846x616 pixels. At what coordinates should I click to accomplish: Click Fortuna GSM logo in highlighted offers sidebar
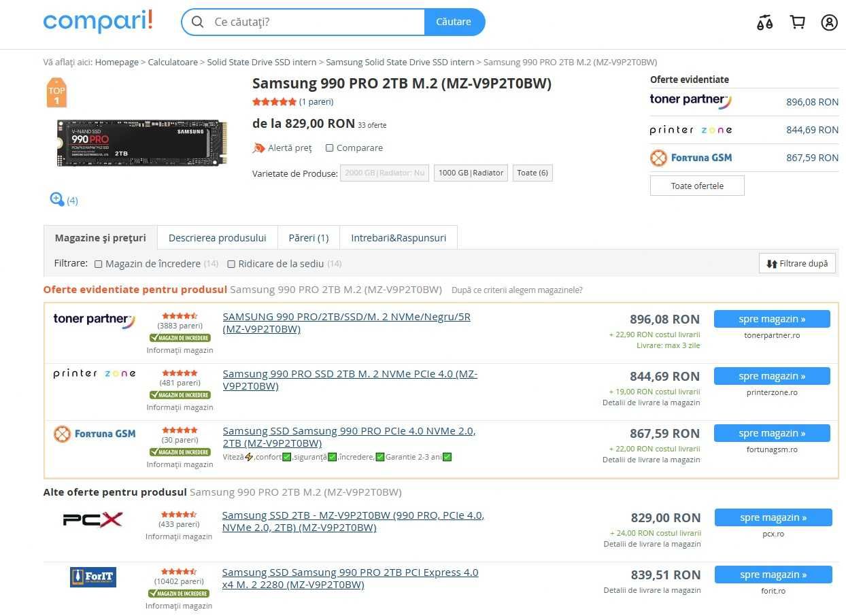tap(690, 158)
